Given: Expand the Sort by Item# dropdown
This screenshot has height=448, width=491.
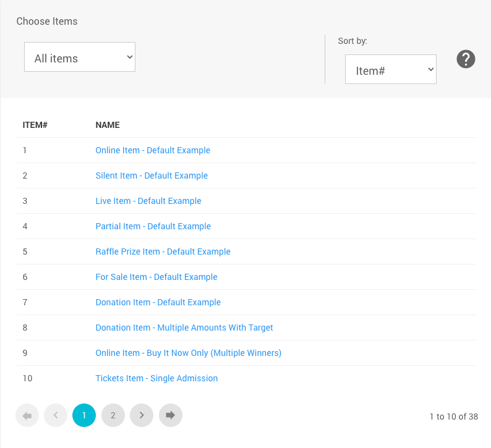Looking at the screenshot, I should coord(391,70).
